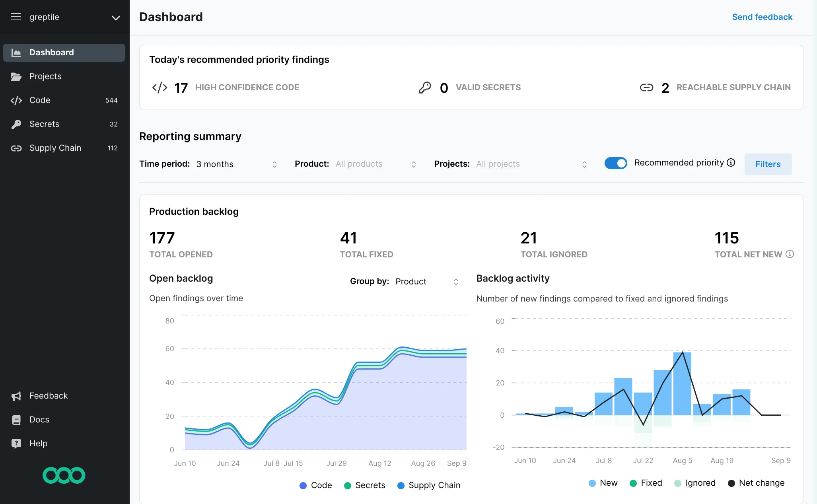This screenshot has height=504, width=817.
Task: Open the Dashboard sidebar item
Action: point(51,52)
